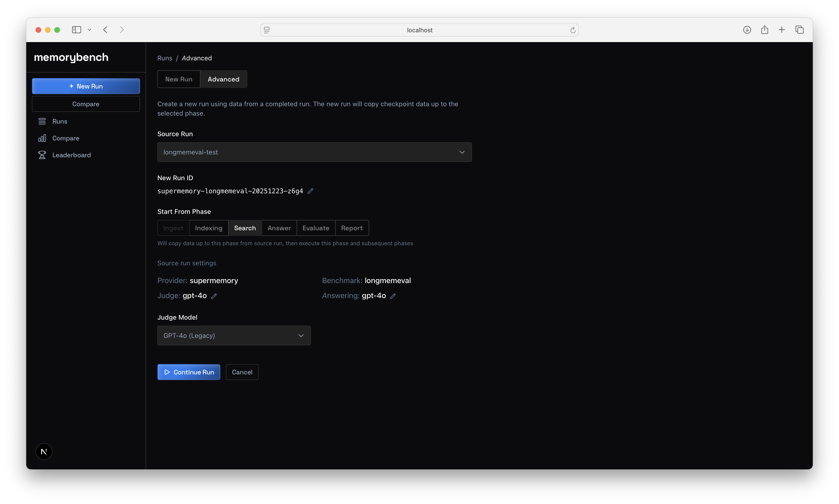
Task: Select the Evaluate start phase
Action: (316, 228)
